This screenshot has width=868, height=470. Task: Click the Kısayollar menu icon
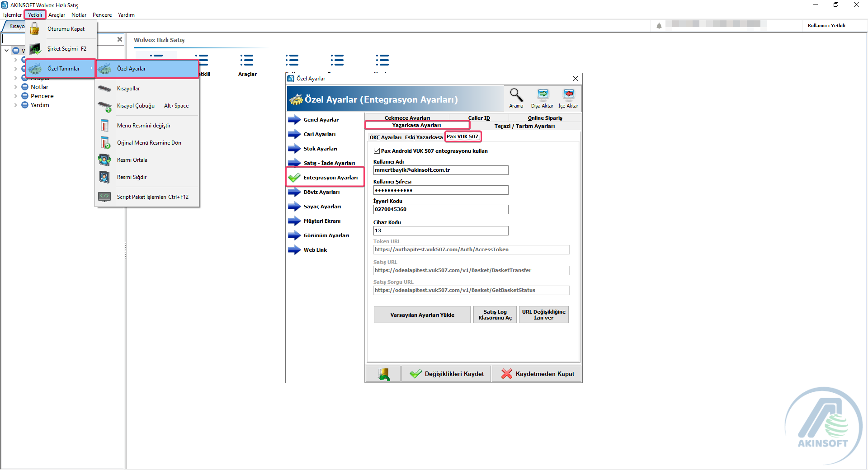104,89
